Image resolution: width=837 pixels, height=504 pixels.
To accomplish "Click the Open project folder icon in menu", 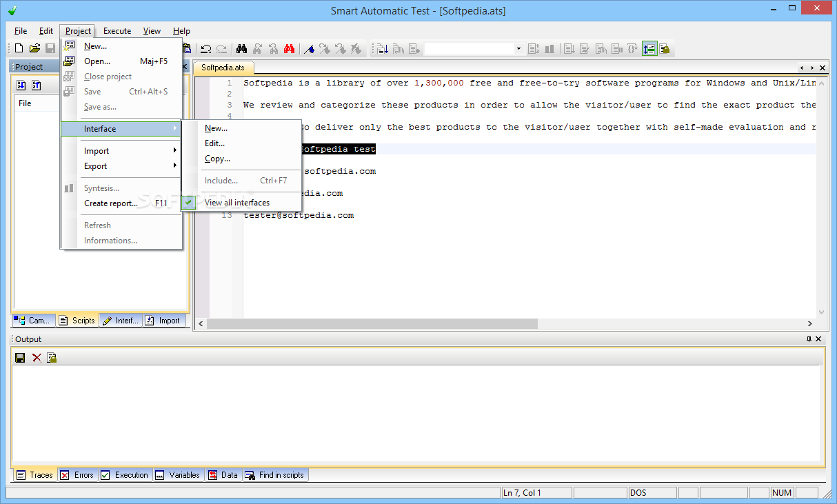I will click(69, 61).
